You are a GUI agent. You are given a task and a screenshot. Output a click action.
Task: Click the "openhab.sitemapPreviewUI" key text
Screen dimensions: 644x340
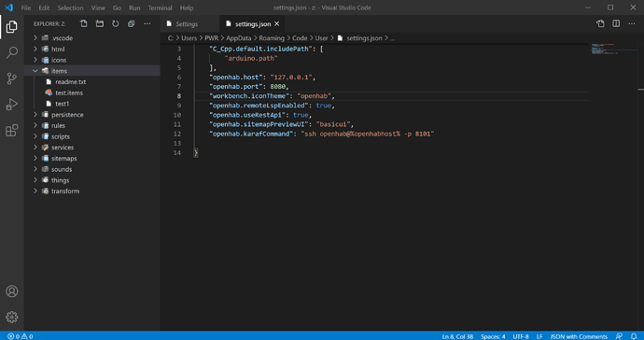coord(259,124)
